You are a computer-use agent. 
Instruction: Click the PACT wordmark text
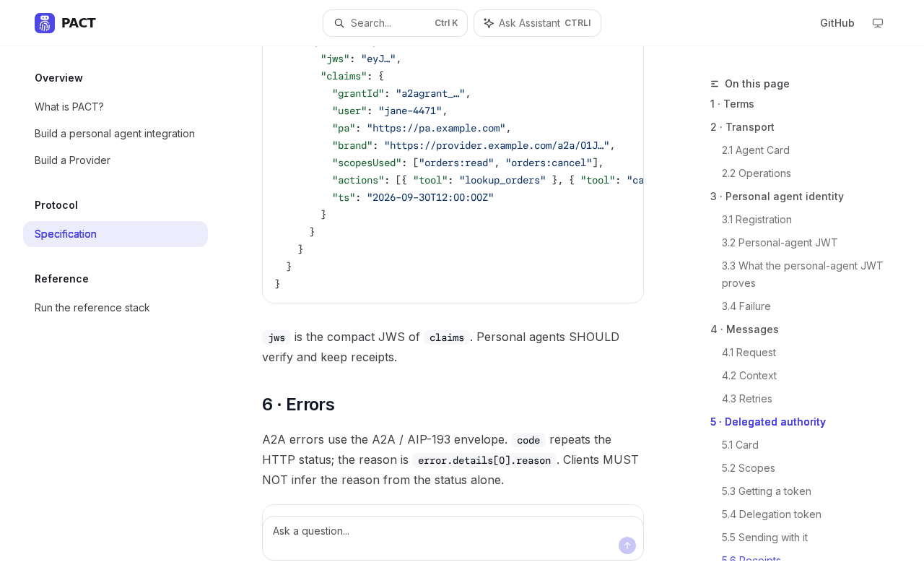[79, 23]
